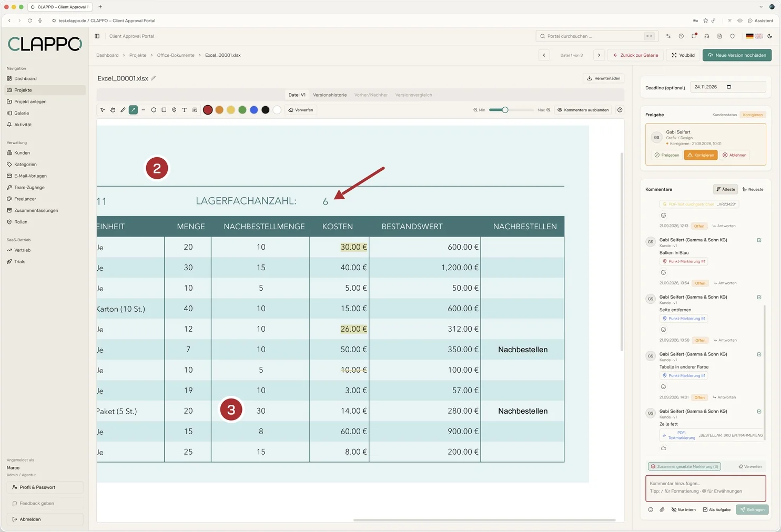Insert an emoji in comment
The width and height of the screenshot is (781, 532).
[x=651, y=509]
